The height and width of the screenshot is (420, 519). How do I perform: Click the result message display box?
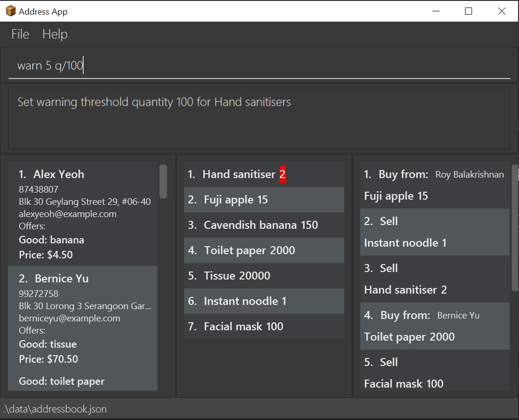click(x=259, y=118)
